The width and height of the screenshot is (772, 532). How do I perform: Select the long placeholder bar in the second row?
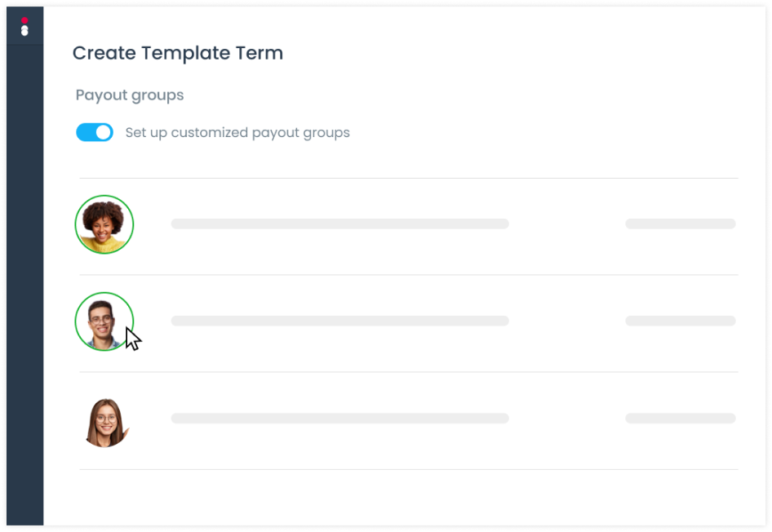click(x=339, y=321)
